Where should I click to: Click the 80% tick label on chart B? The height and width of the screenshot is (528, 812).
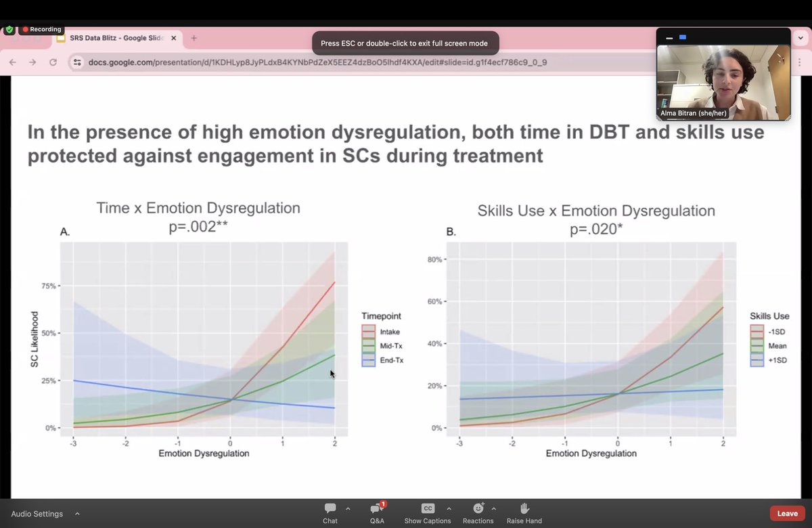435,259
